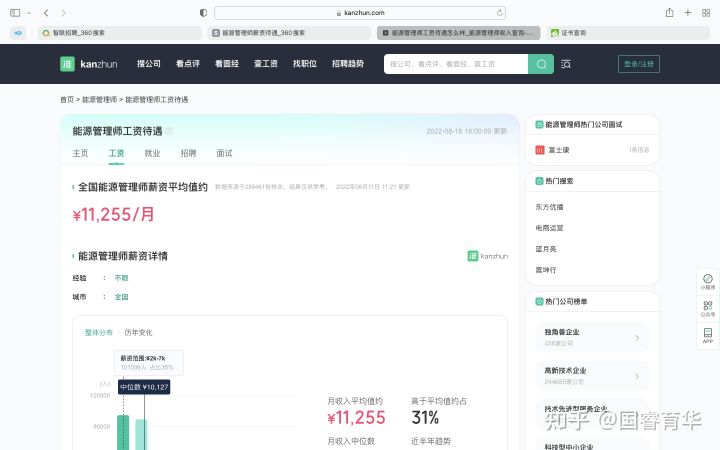Open the sidebar options dropdown arrow

[x=29, y=13]
